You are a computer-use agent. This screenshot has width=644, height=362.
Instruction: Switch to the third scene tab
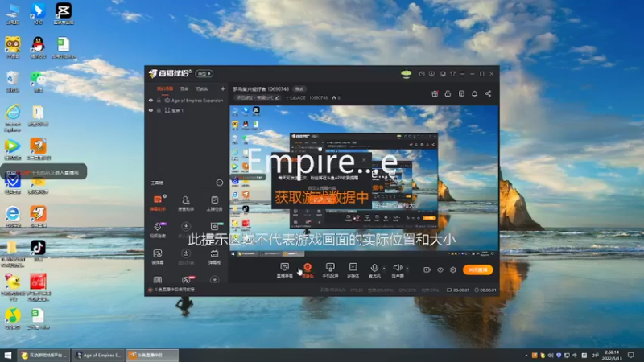click(x=202, y=88)
